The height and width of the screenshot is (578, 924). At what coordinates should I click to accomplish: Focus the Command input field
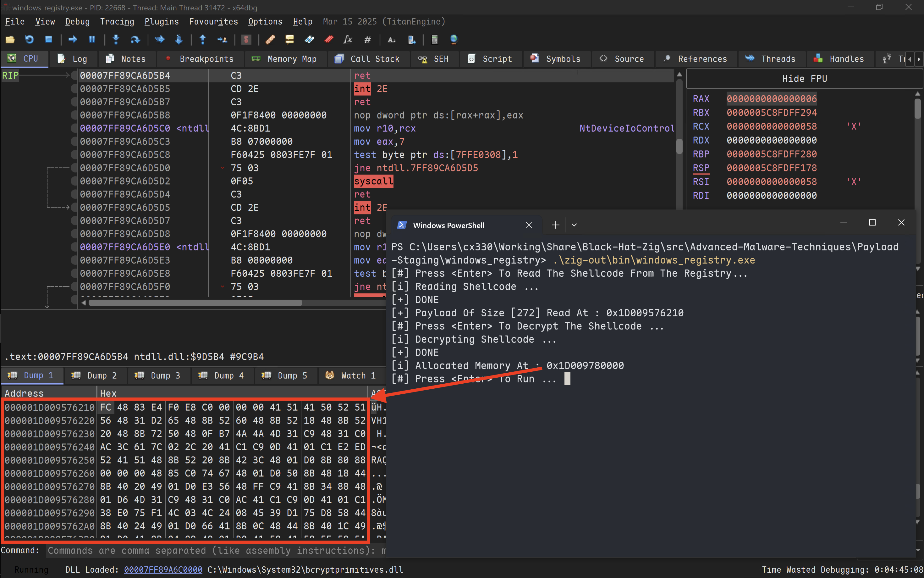[x=216, y=551]
